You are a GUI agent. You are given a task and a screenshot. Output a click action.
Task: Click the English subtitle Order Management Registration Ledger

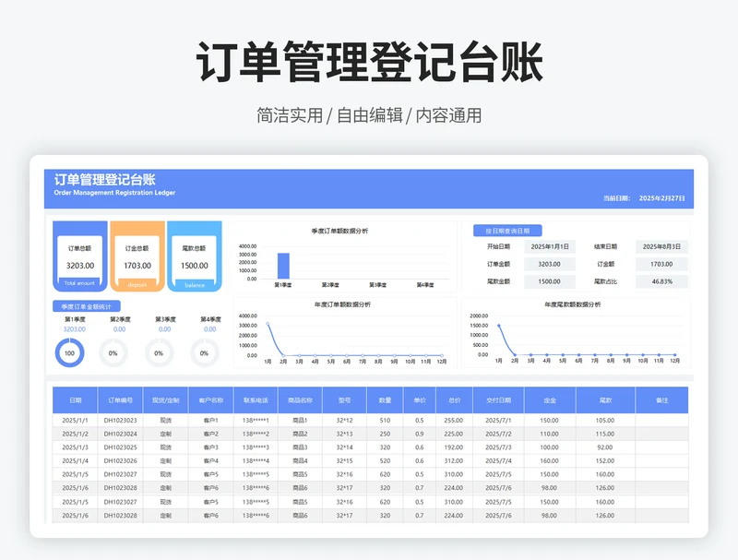pyautogui.click(x=114, y=193)
